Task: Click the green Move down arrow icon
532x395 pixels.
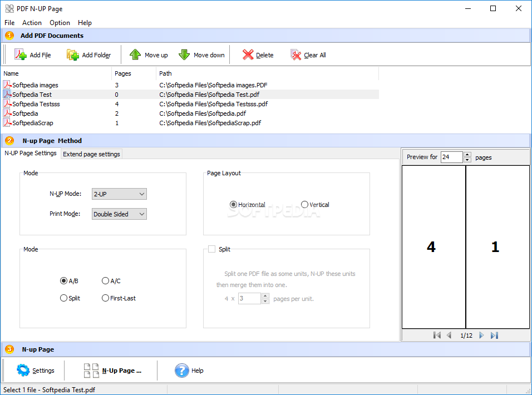Action: 184,55
